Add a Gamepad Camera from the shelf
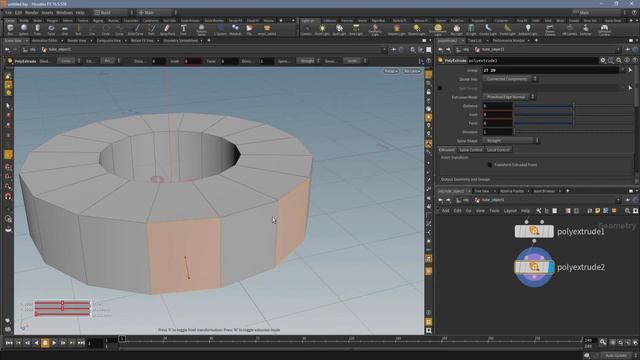This screenshot has height=360, width=640. [604, 29]
